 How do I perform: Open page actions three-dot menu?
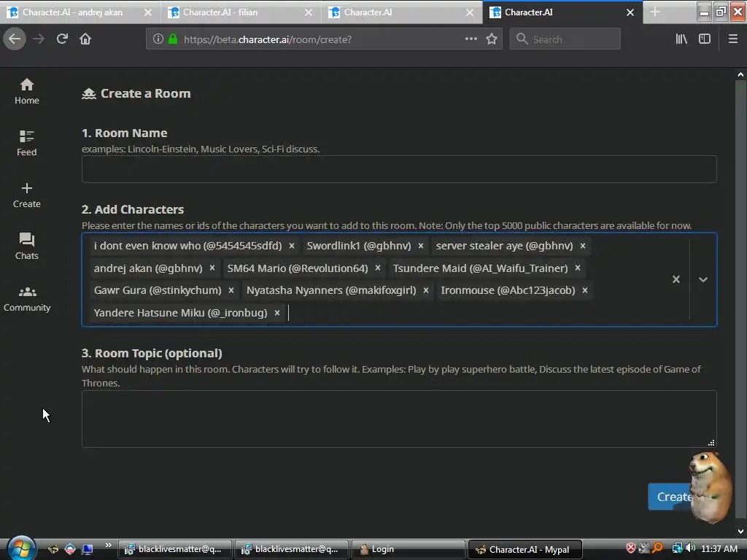471,39
